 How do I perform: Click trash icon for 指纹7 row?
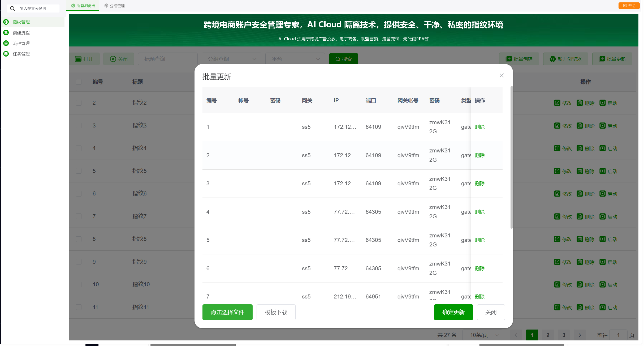click(580, 216)
